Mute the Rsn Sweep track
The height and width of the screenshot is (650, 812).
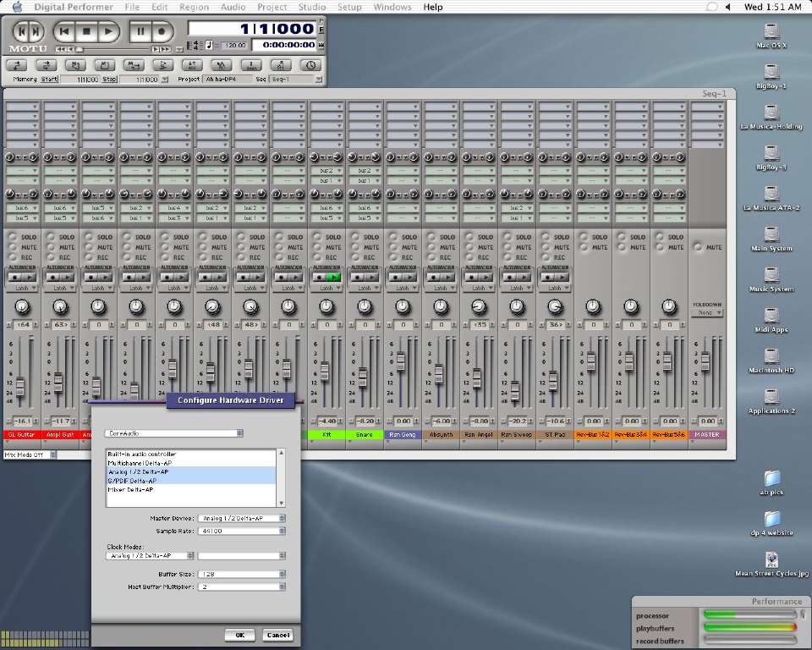coord(508,247)
